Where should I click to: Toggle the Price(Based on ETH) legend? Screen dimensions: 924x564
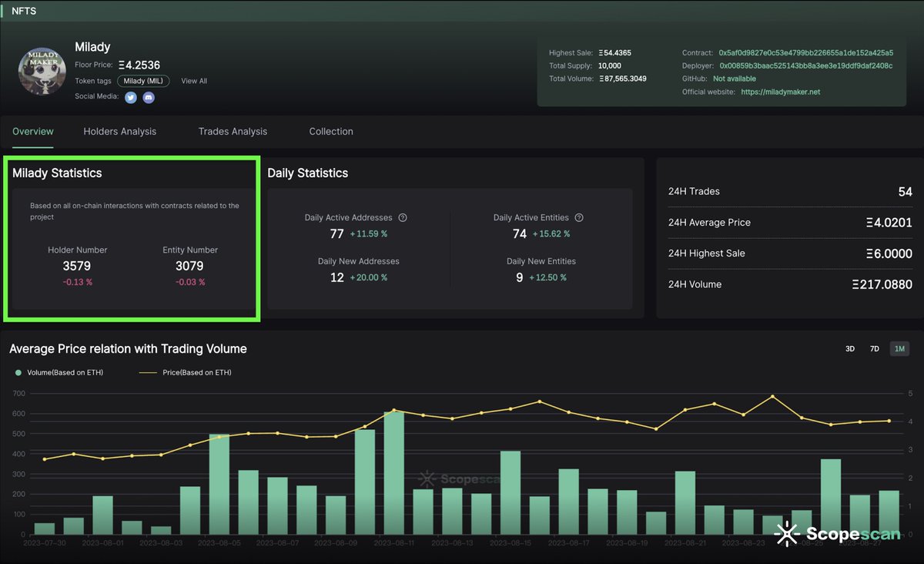click(x=185, y=373)
